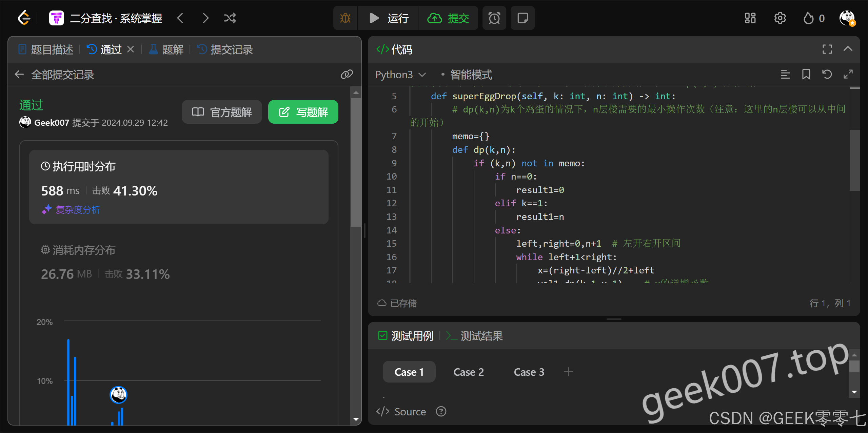The height and width of the screenshot is (433, 868).
Task: Enter fullscreen mode for code panel
Action: point(827,49)
